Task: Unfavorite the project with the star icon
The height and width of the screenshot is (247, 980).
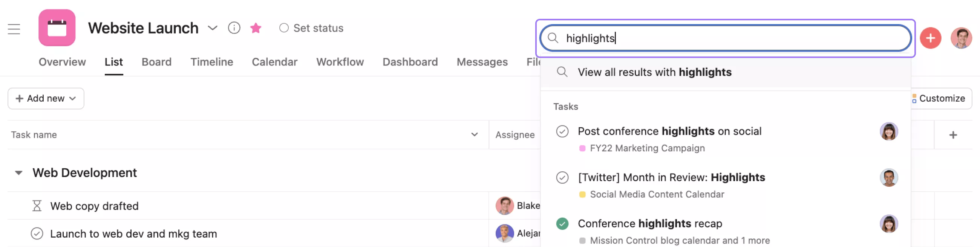Action: point(256,28)
